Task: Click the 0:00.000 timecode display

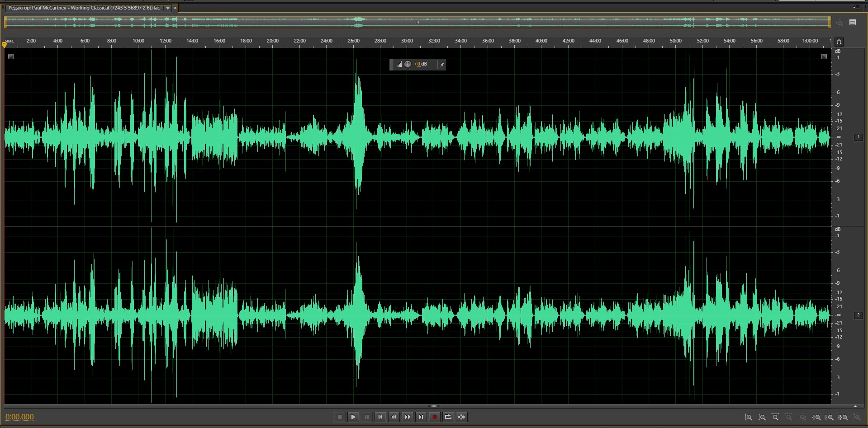Action: point(19,417)
